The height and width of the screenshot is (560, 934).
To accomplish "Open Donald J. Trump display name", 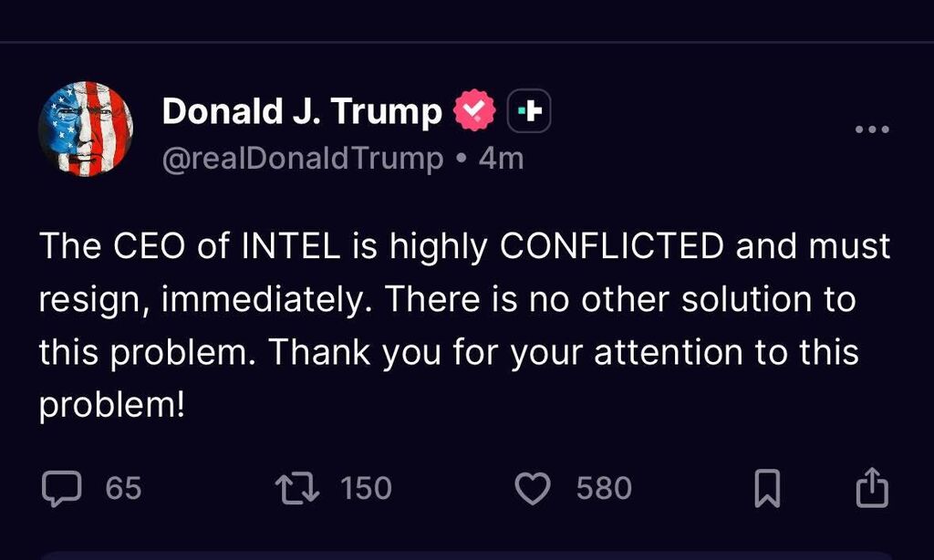I will (x=301, y=111).
